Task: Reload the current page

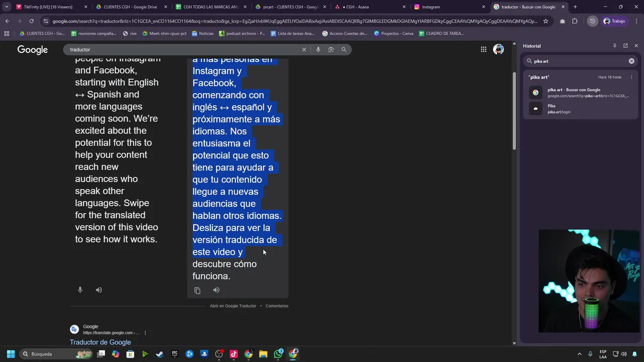Action: click(x=31, y=21)
